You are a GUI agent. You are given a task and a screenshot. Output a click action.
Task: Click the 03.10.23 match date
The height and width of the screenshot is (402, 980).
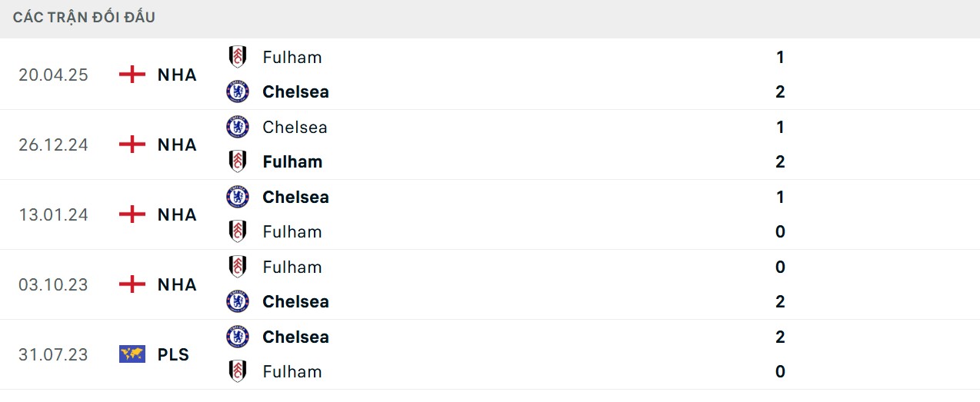tap(53, 284)
